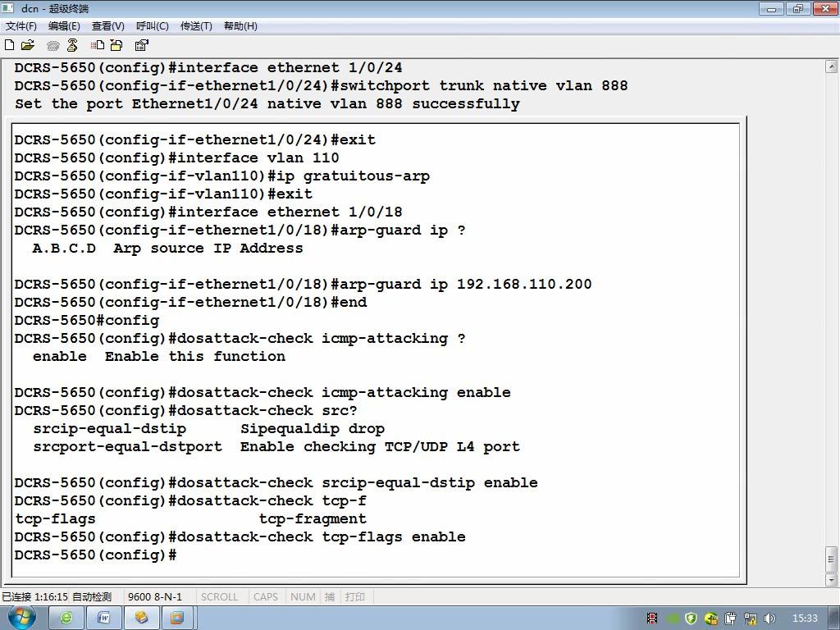
Task: Open the 文件(F) menu
Action: [21, 25]
